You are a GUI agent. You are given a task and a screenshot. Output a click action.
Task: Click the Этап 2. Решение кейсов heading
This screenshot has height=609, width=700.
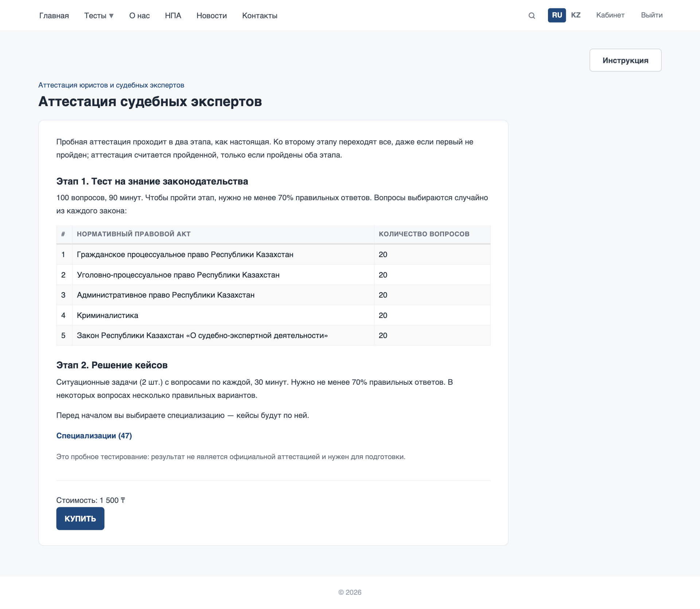[x=112, y=365]
